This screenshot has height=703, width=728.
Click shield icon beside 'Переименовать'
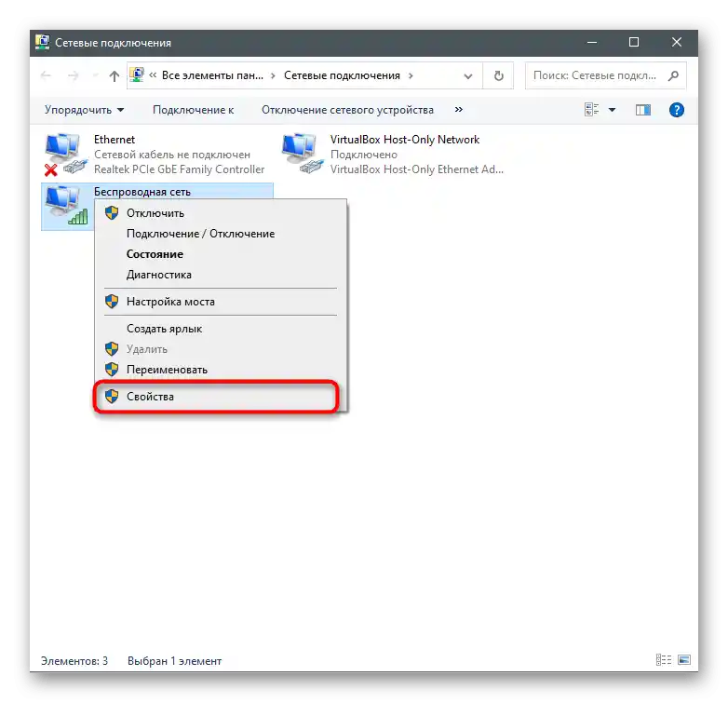pos(112,369)
